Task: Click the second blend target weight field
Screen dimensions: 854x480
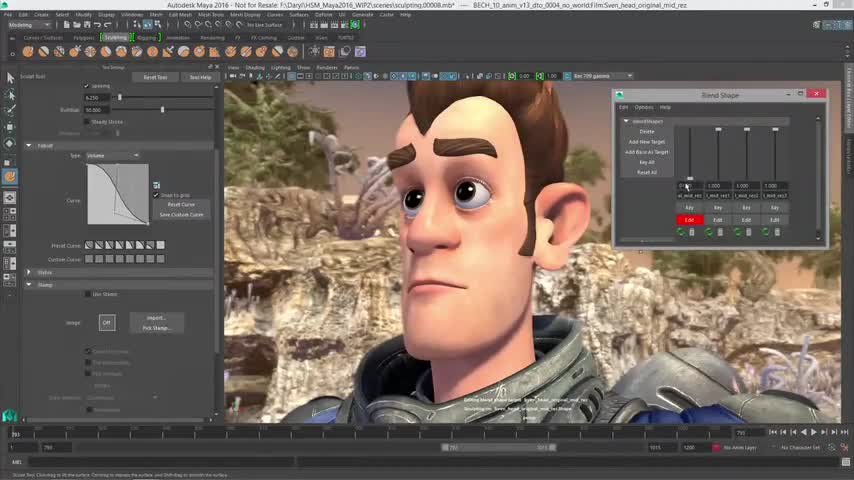Action: pyautogui.click(x=718, y=186)
